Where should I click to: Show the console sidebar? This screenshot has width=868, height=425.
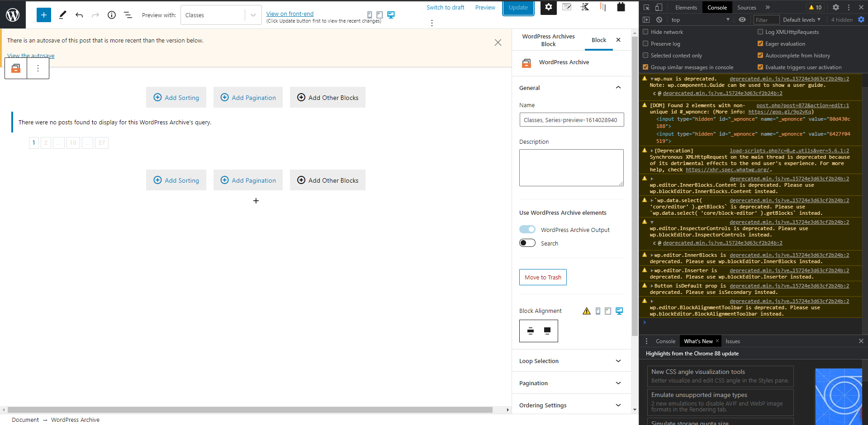646,20
